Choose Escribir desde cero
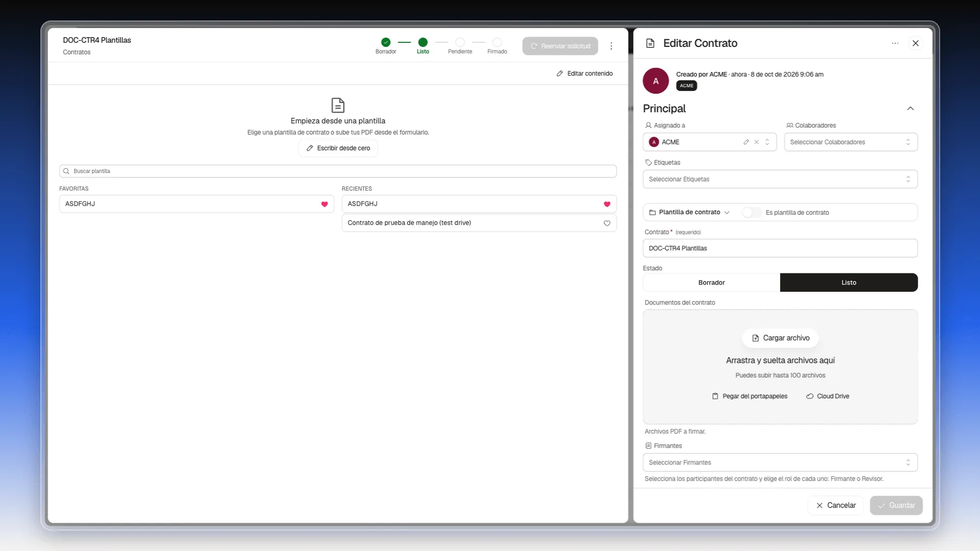This screenshot has width=980, height=551. (338, 148)
